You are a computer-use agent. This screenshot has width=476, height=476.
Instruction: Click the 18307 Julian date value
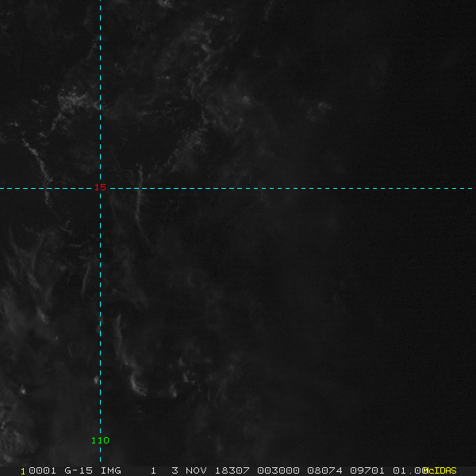[229, 470]
